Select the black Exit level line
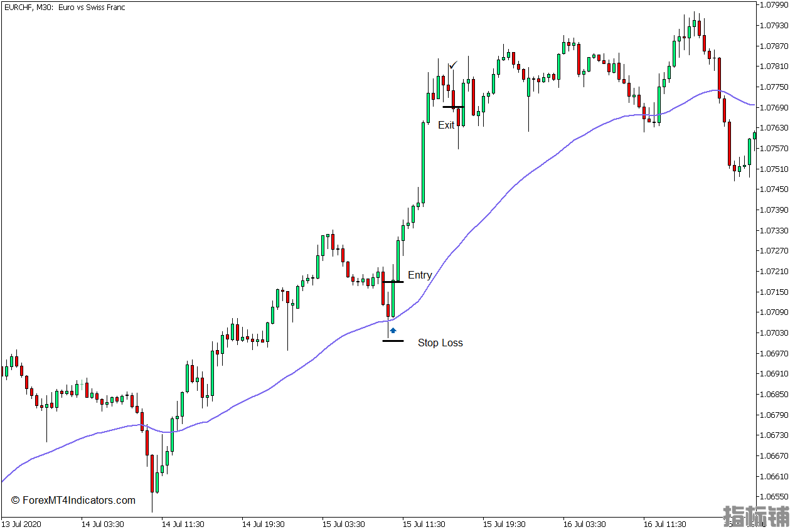The width and height of the screenshot is (800, 532). point(452,107)
